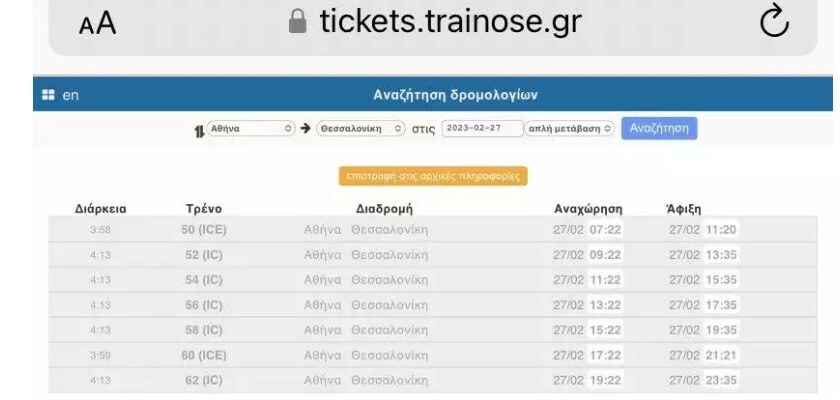Switch language via the en link
Viewport: 840px width, 400px height.
pos(71,96)
